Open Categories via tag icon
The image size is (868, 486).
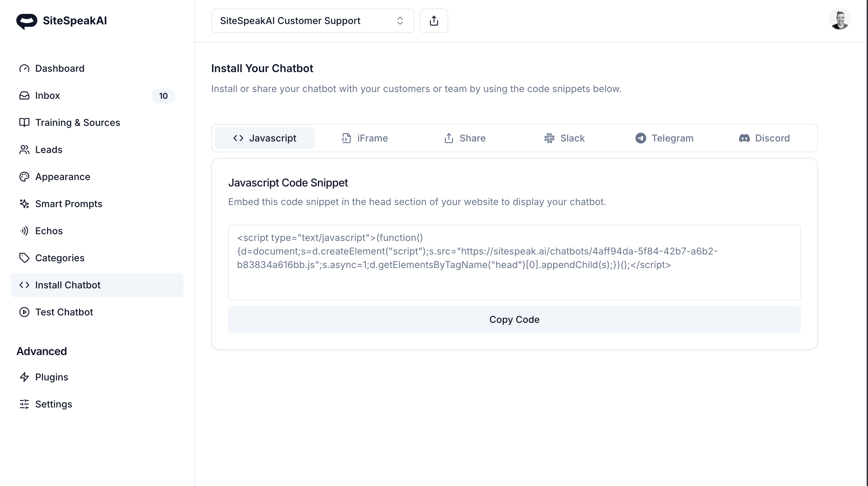click(x=24, y=258)
